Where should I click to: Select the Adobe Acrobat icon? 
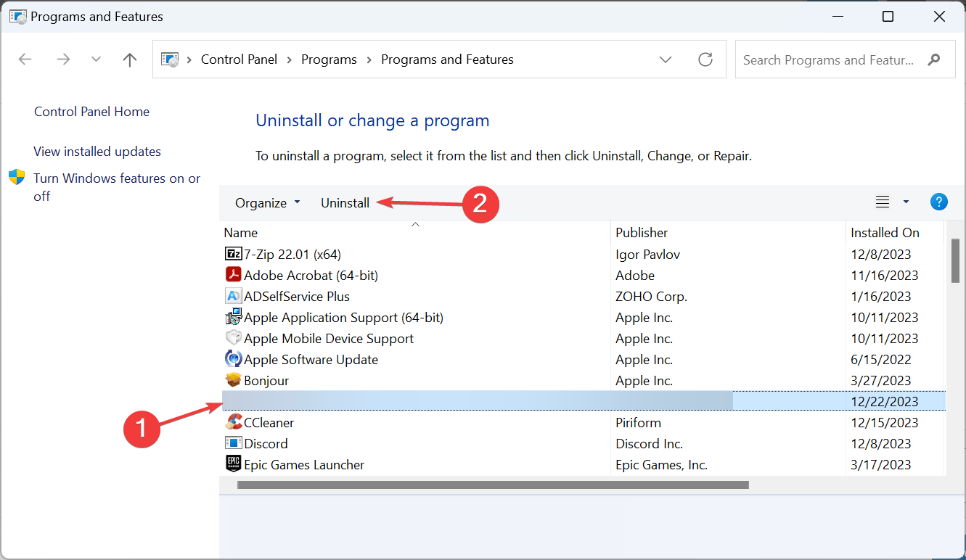pyautogui.click(x=233, y=275)
